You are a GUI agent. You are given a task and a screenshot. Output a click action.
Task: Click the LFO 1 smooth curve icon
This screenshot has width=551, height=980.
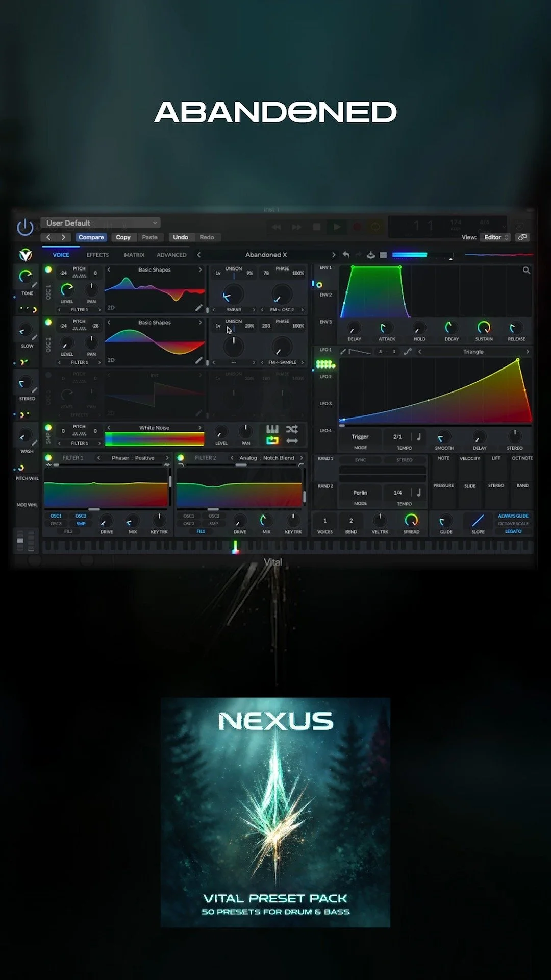click(408, 352)
